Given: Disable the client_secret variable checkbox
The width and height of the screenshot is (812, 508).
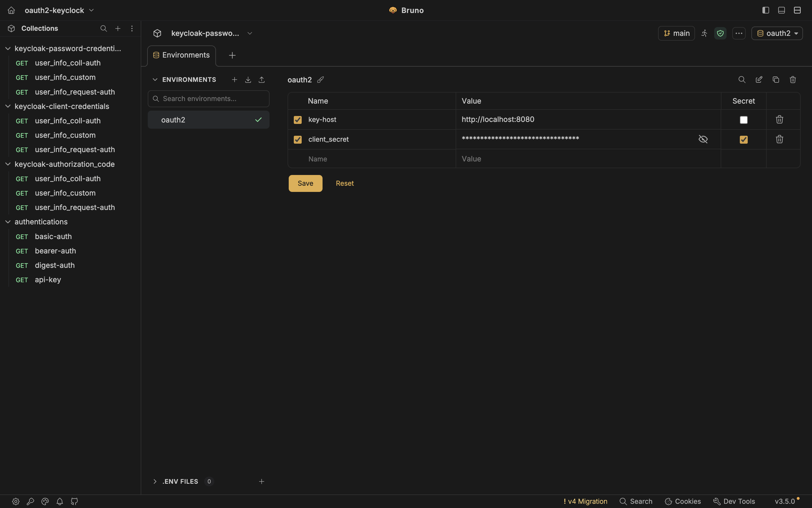Looking at the screenshot, I should coord(298,139).
